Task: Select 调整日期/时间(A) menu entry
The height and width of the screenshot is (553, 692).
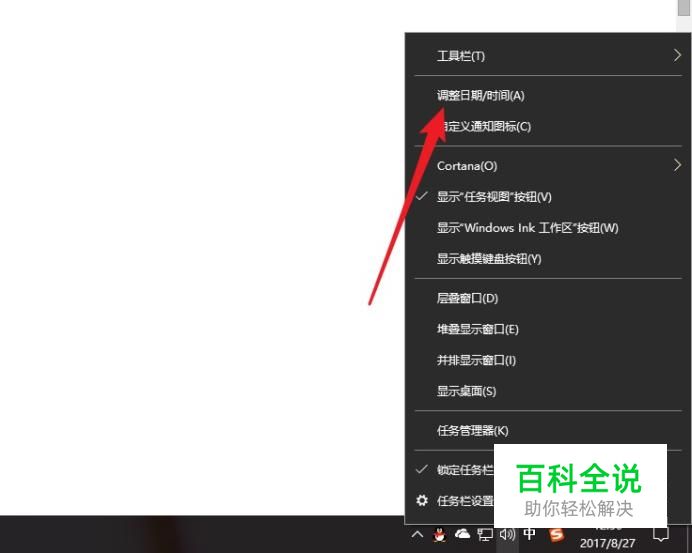Action: coord(549,95)
